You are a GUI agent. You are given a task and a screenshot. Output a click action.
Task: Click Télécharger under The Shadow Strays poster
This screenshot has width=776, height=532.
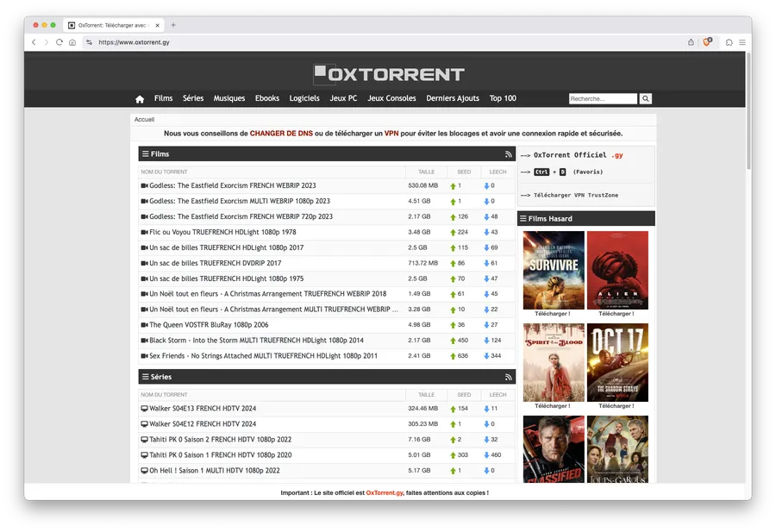point(616,406)
